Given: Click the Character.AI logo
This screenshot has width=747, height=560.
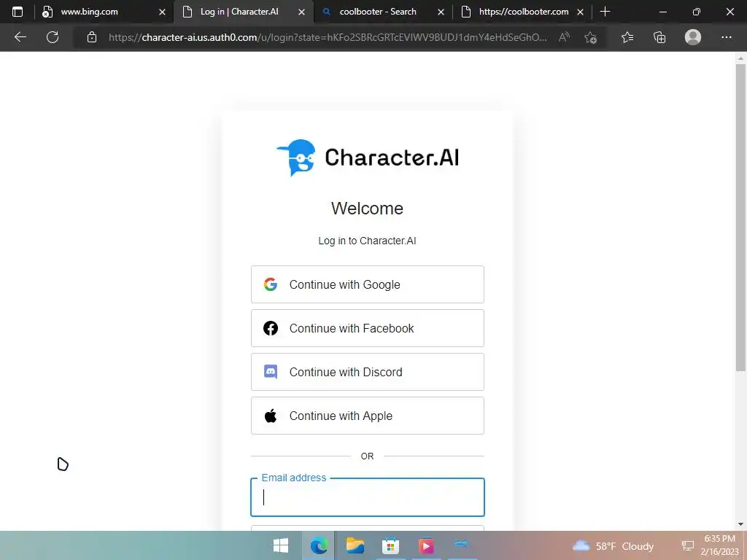Looking at the screenshot, I should point(368,157).
